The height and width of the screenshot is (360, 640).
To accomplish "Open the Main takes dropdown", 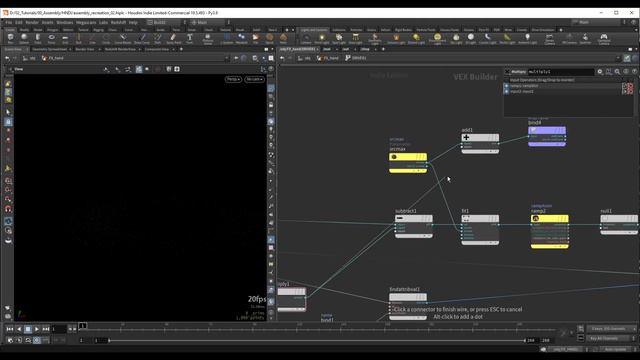I will (x=598, y=22).
